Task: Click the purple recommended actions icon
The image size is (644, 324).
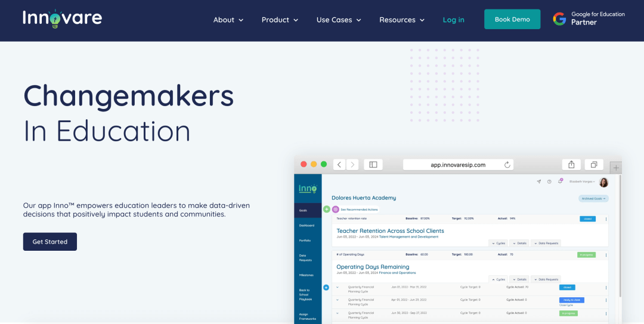Action: pyautogui.click(x=336, y=210)
